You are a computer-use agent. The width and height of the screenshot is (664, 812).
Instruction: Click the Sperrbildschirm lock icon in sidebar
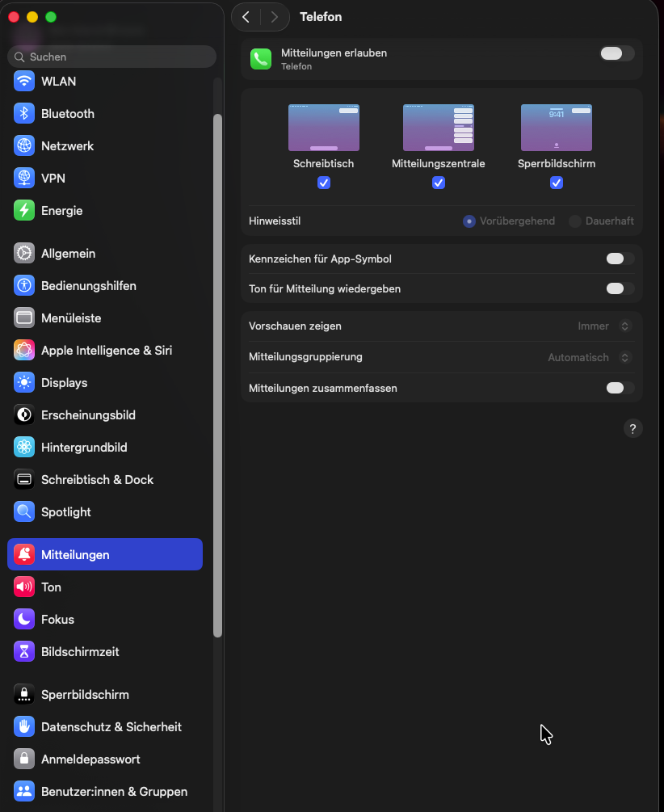click(23, 695)
